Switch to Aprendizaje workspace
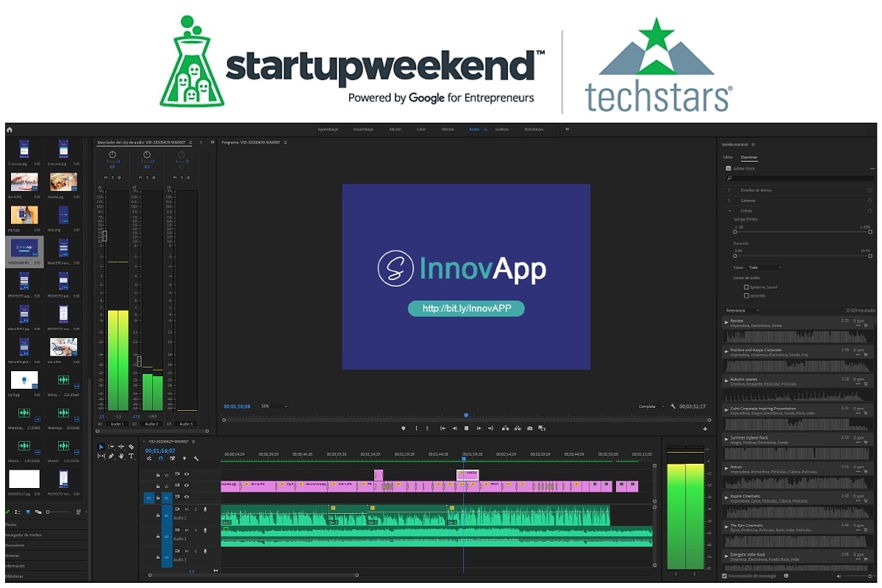The width and height of the screenshot is (882, 588). click(327, 129)
